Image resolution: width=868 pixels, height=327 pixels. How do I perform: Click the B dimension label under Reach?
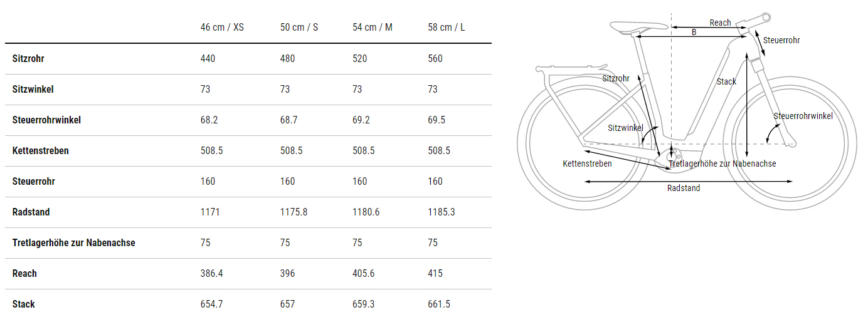coord(694,33)
